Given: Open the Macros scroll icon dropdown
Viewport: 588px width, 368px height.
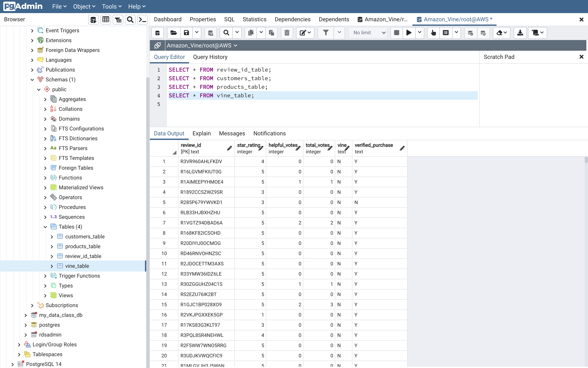Looking at the screenshot, I should pos(537,33).
